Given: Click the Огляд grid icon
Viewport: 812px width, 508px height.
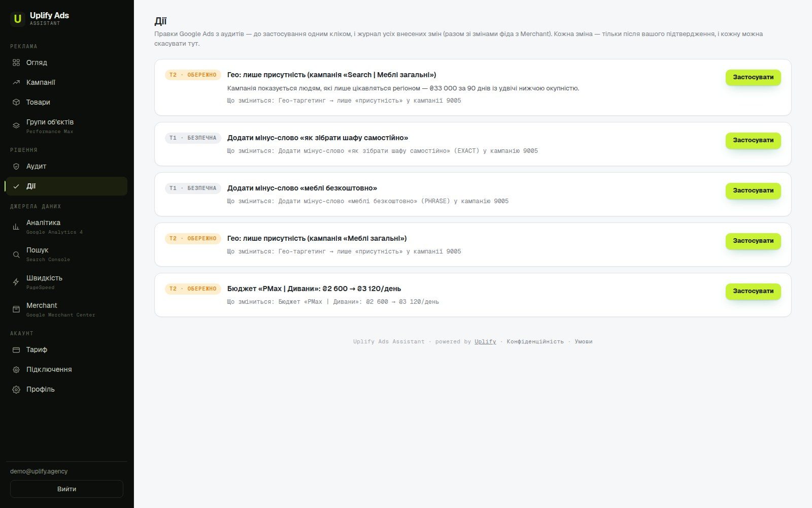Looking at the screenshot, I should [x=16, y=62].
